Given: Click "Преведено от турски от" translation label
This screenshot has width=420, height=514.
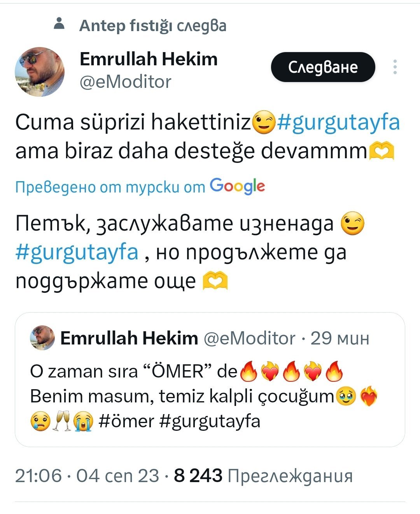Looking at the screenshot, I should point(110,187).
